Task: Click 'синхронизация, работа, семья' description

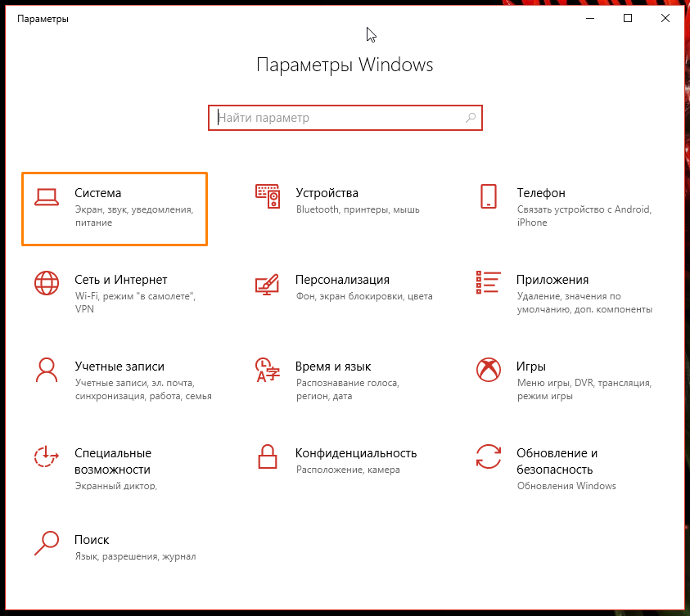Action: coord(143,396)
